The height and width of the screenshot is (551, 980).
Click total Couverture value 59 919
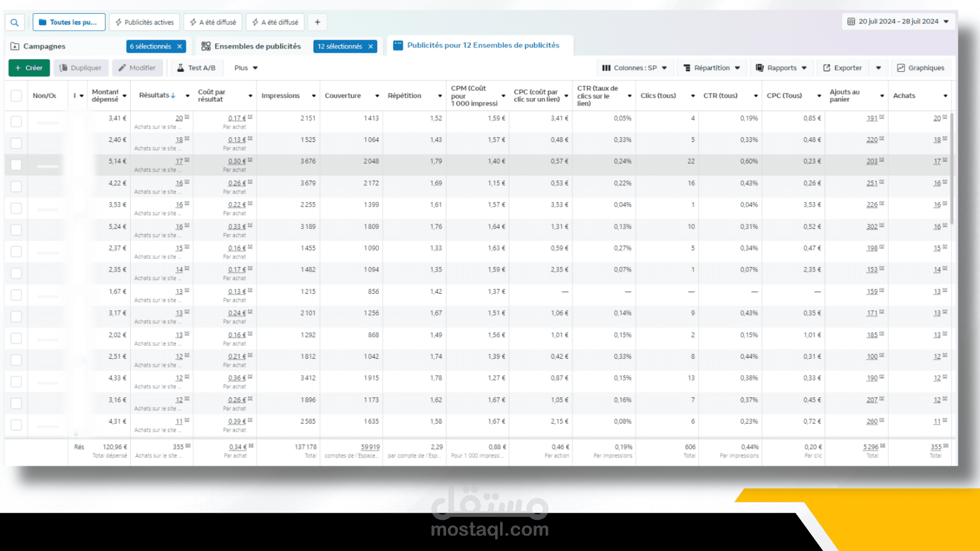click(x=370, y=447)
